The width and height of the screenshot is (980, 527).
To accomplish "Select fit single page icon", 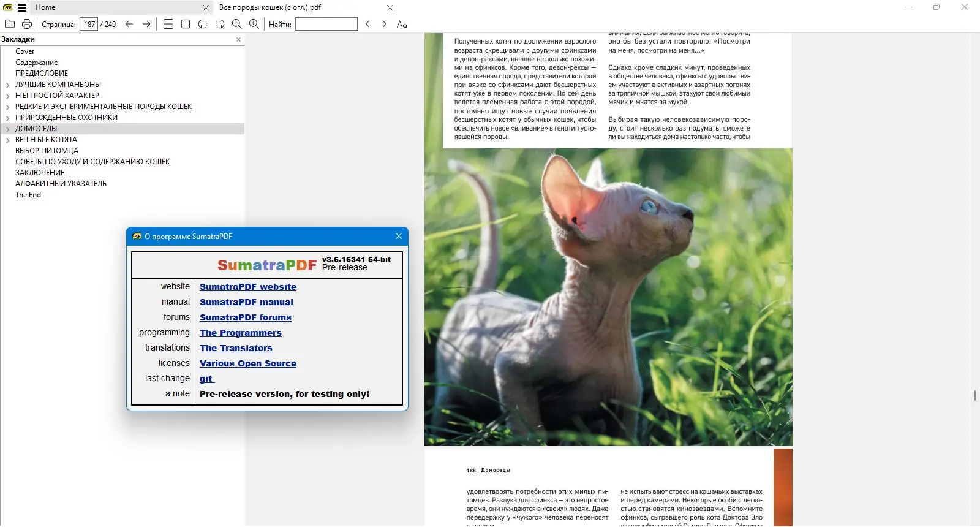I will pyautogui.click(x=186, y=24).
